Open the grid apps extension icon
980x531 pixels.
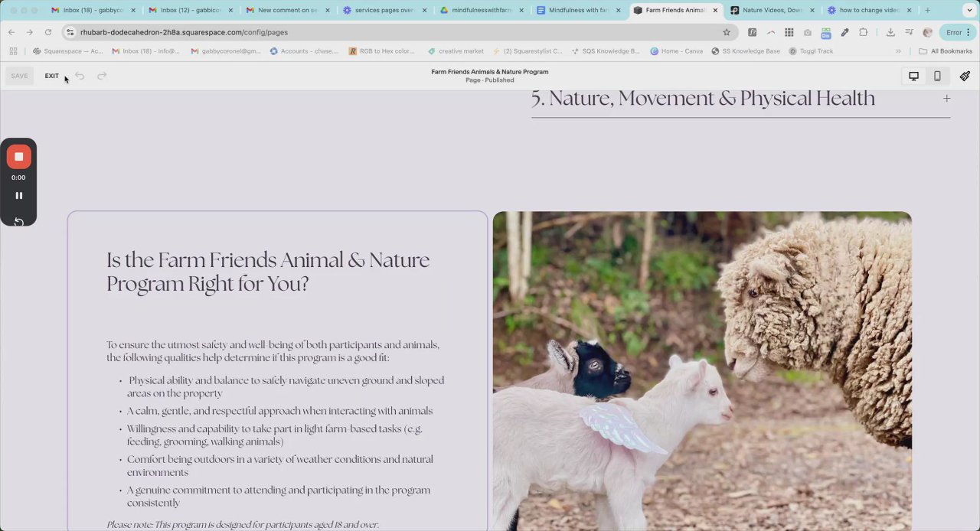[789, 32]
